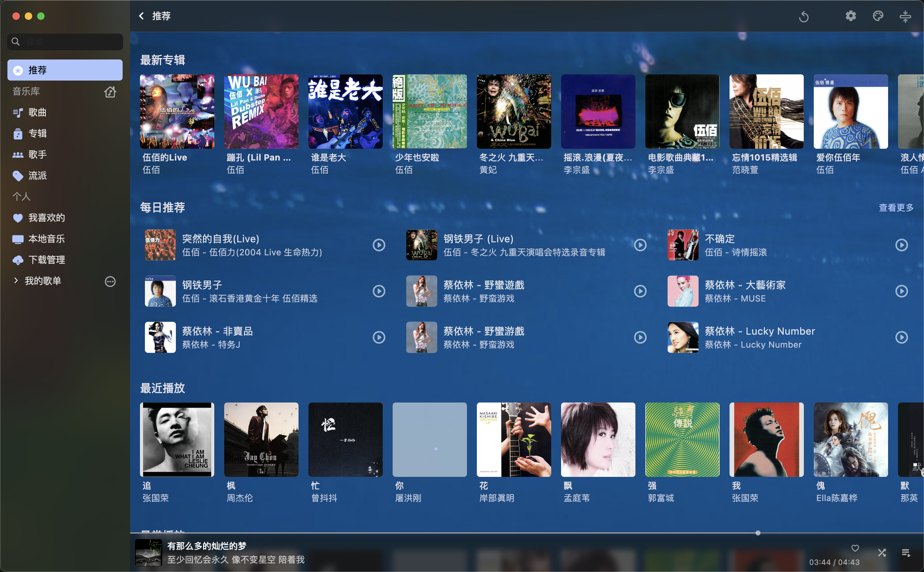Like the current song with heart icon
The width and height of the screenshot is (924, 572).
pos(855,548)
